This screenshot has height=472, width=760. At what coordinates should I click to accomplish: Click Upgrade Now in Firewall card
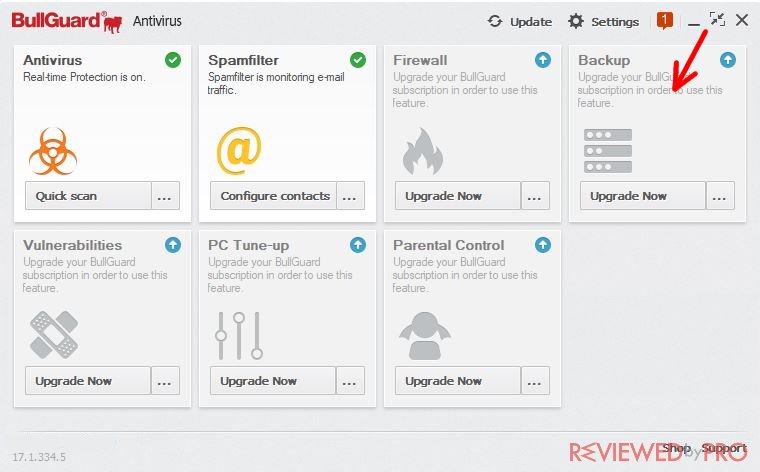click(x=458, y=196)
